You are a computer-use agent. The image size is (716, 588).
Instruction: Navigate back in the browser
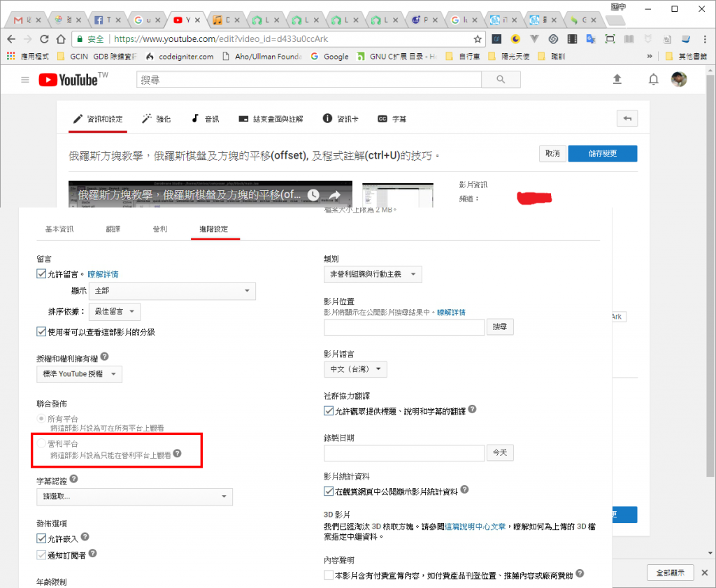(11, 39)
